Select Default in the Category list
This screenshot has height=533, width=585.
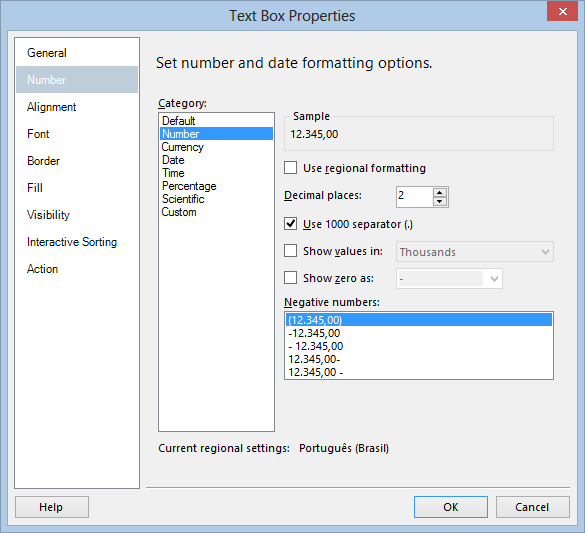pos(216,121)
